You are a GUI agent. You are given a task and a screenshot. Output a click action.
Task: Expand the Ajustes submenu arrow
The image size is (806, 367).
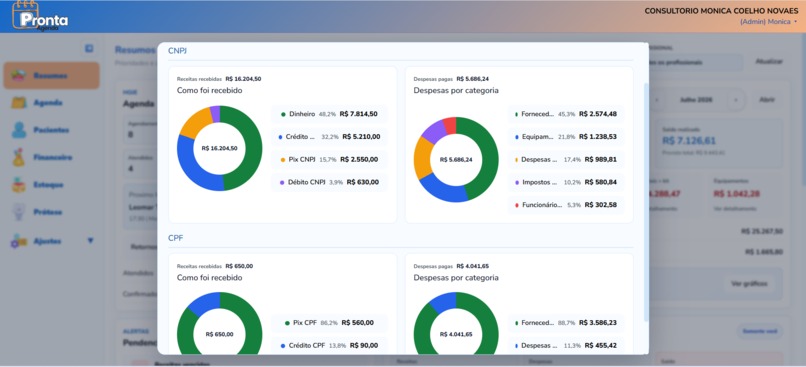(90, 241)
